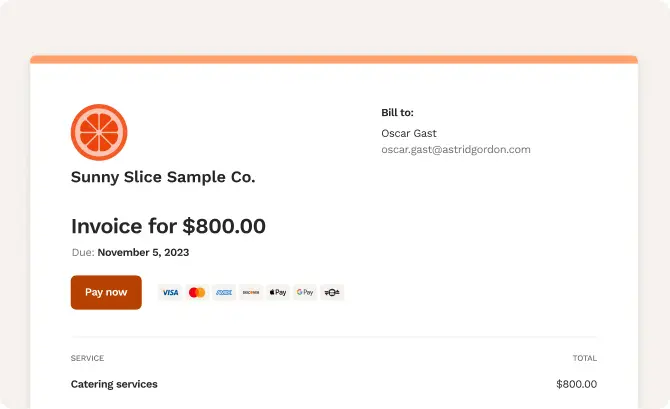This screenshot has width=670, height=409.
Task: Open the oscar.gast@astridgordon.com email link
Action: click(456, 150)
